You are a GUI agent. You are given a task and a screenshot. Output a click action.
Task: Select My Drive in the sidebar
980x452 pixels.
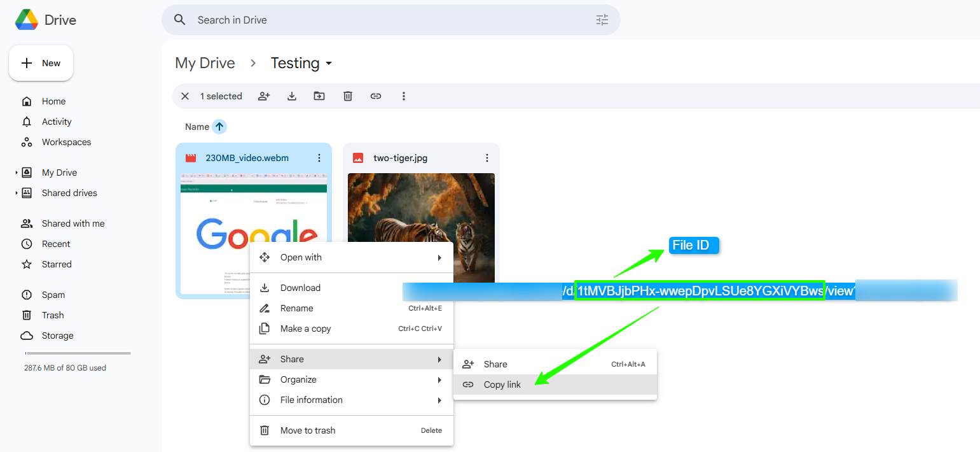point(59,173)
